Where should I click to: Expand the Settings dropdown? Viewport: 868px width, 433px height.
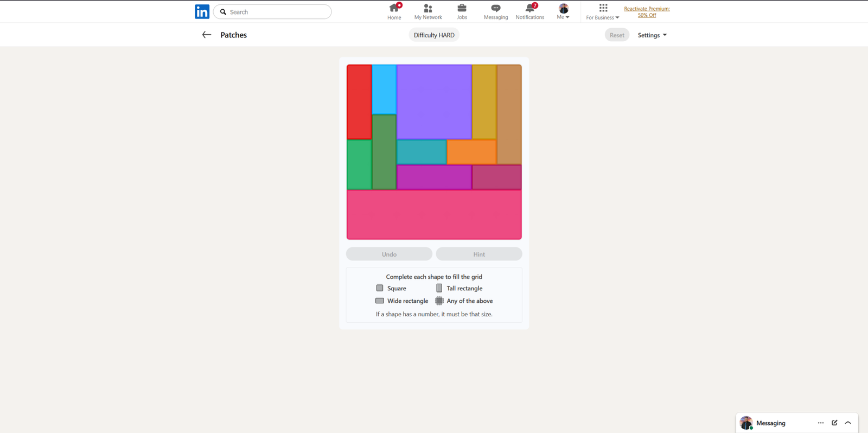coord(652,35)
